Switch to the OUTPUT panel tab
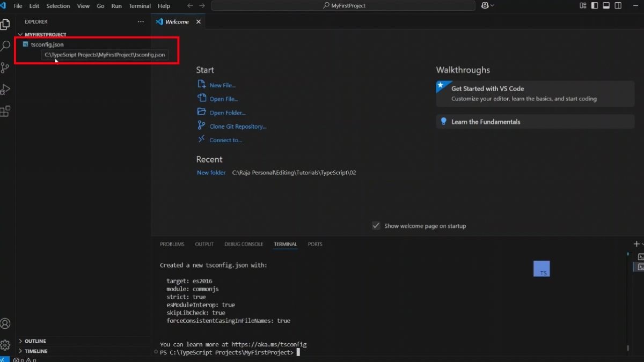The image size is (644, 362). pos(204,244)
